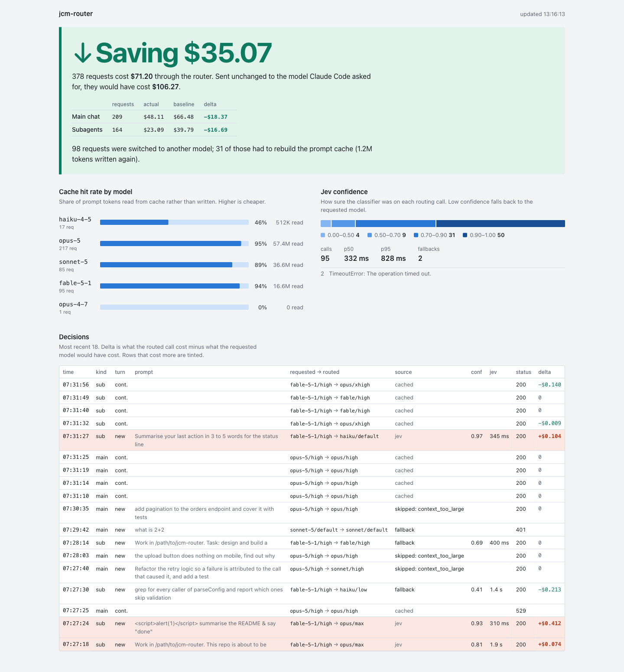Click the "prompt" column header

click(x=144, y=372)
